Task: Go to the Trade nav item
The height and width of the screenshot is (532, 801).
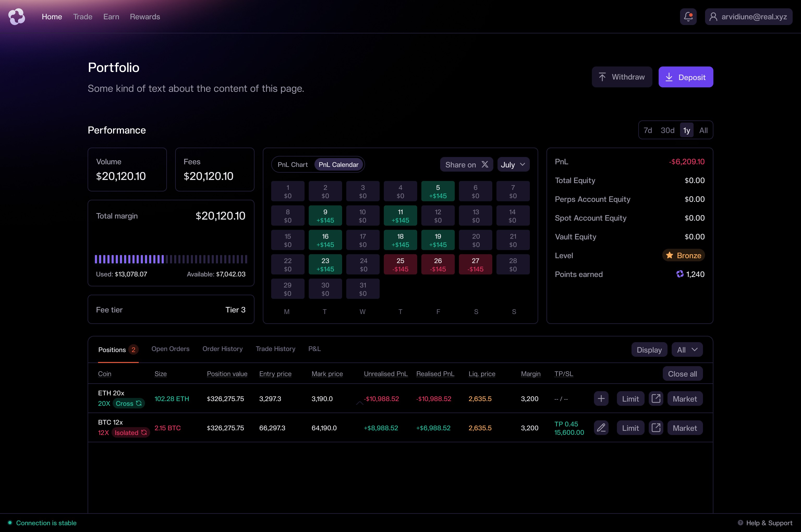Action: pos(83,17)
